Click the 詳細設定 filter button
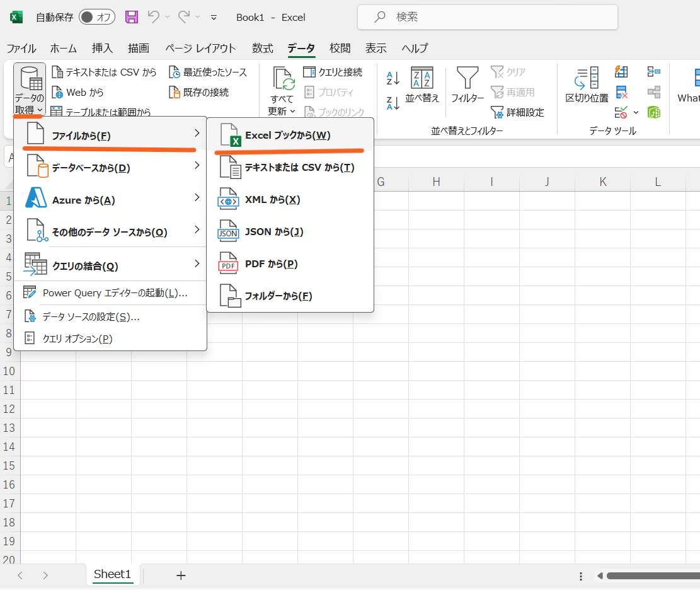The height and width of the screenshot is (590, 700). tap(517, 112)
